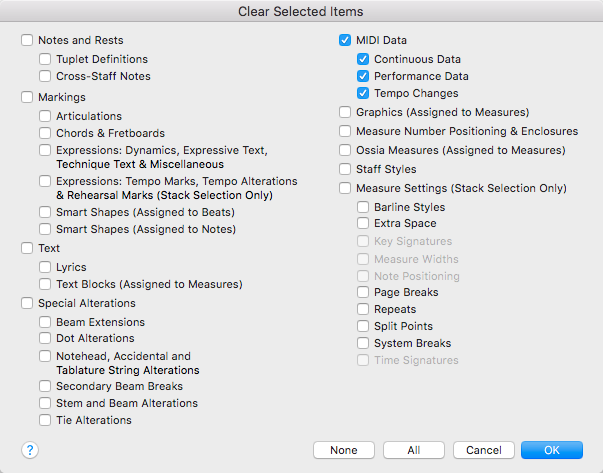Select the Repeats checkbox
Viewport: 603px width, 473px height.
coord(363,310)
